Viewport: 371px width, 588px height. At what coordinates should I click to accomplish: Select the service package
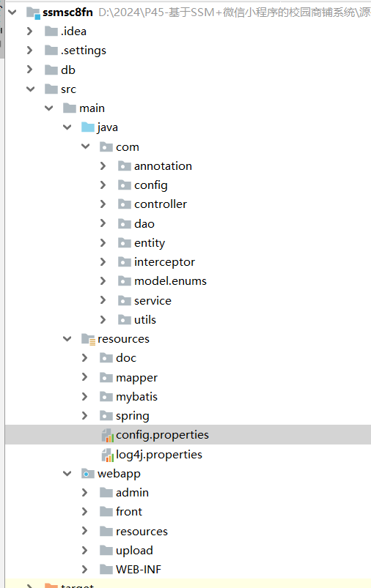153,301
